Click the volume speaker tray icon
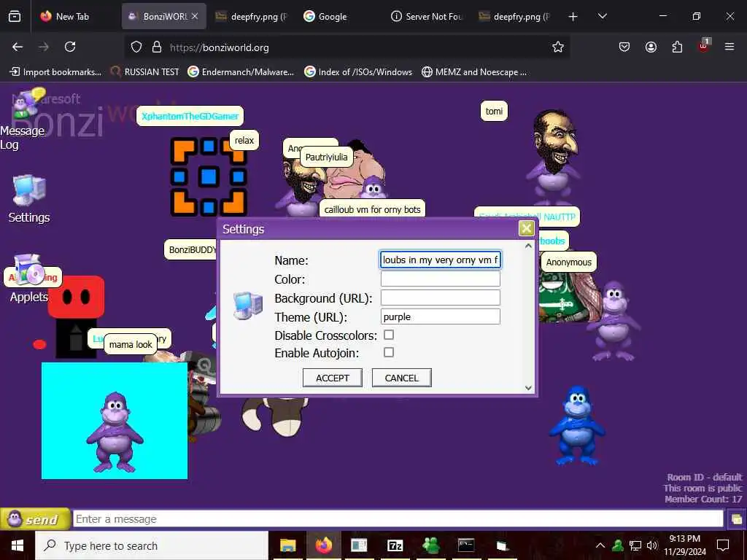The height and width of the screenshot is (560, 747). click(651, 545)
